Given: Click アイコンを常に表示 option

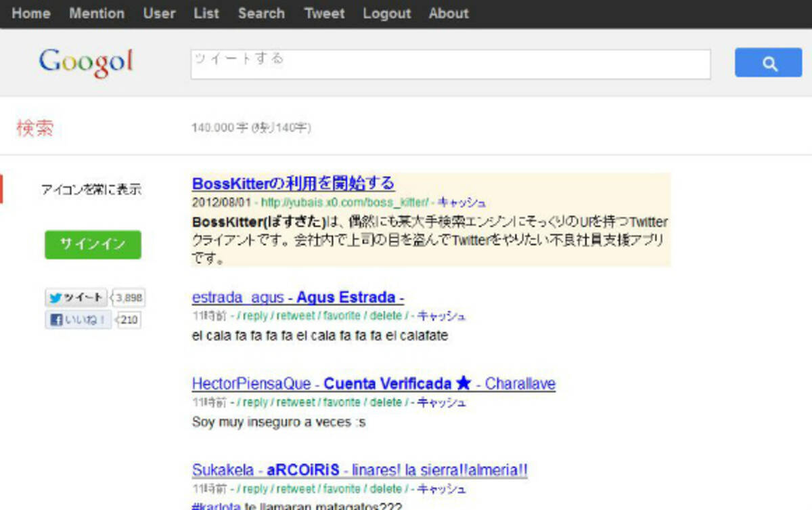Looking at the screenshot, I should tap(91, 190).
